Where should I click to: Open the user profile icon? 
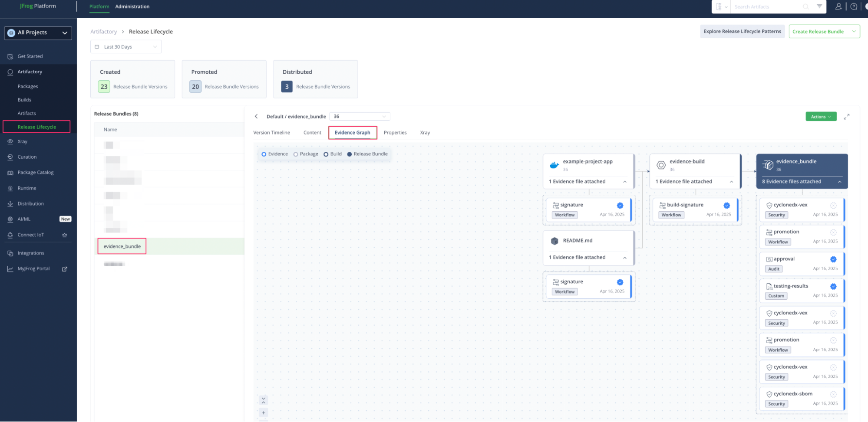(838, 7)
